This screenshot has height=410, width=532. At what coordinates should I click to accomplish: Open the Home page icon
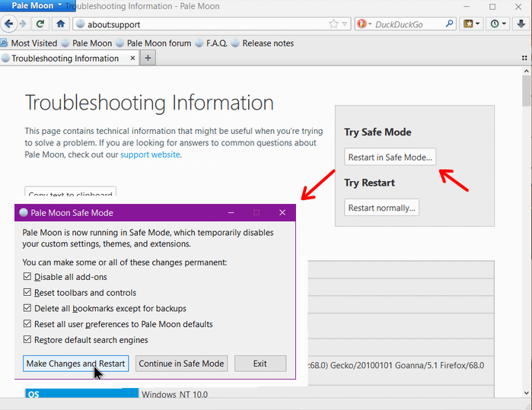coord(61,24)
